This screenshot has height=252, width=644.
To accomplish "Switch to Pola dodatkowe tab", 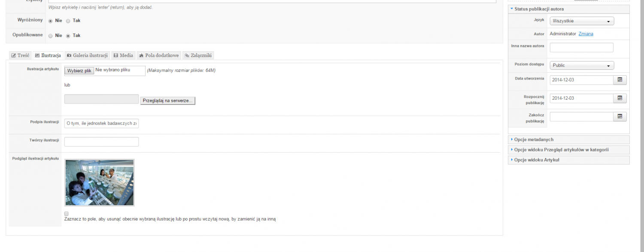I will [159, 55].
